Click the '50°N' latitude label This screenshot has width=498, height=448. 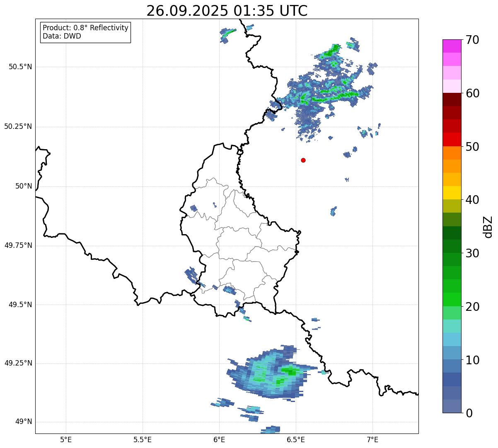[x=24, y=186]
